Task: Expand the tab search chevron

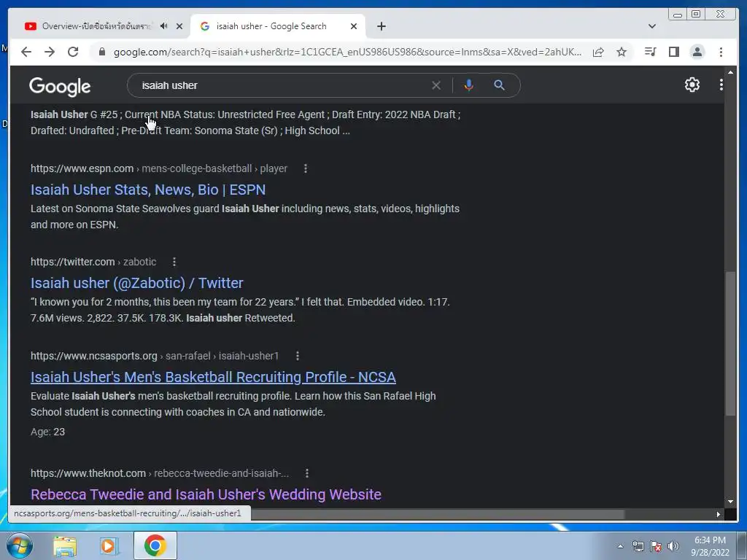Action: click(x=652, y=26)
